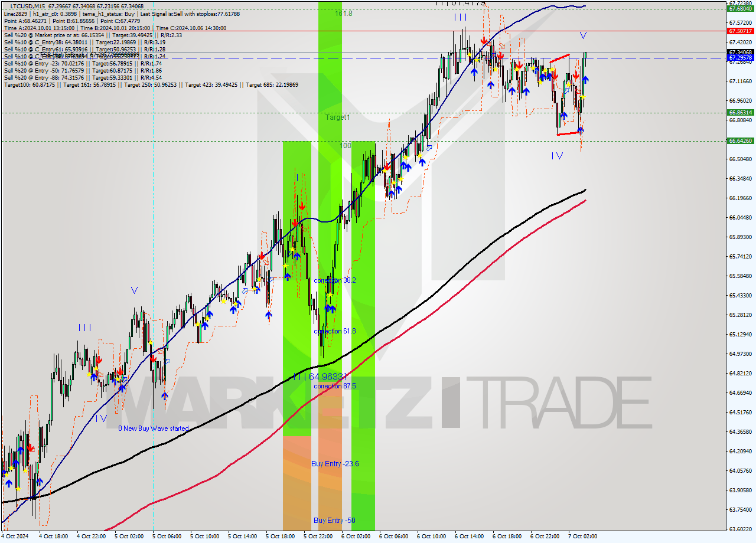Image resolution: width=756 pixels, height=543 pixels.
Task: Click the '100' Fibonacci level label
Action: (x=346, y=145)
